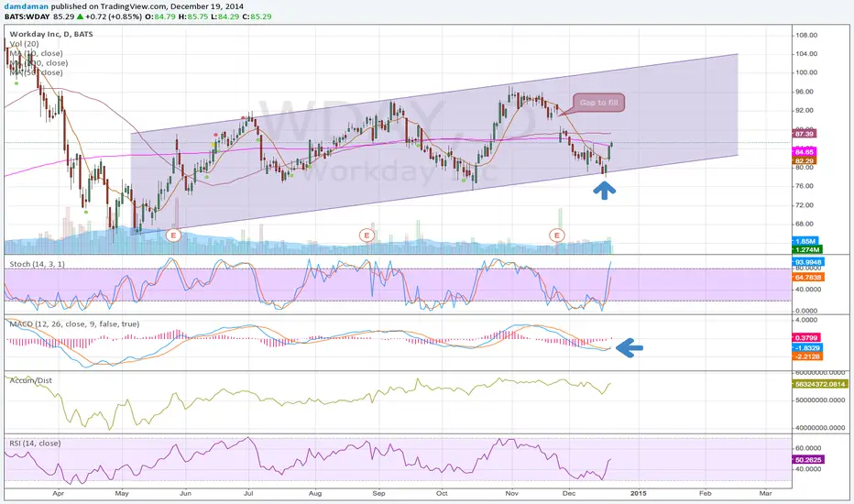Image resolution: width=854 pixels, height=504 pixels.
Task: Click the low price L:84.29
Action: pos(225,16)
